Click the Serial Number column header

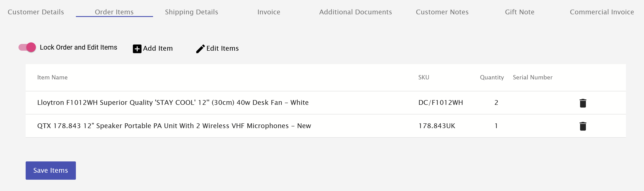point(532,77)
